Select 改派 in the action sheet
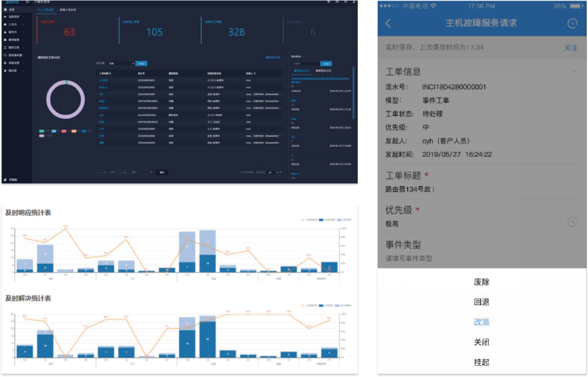Image resolution: width=588 pixels, height=377 pixels. tap(481, 322)
